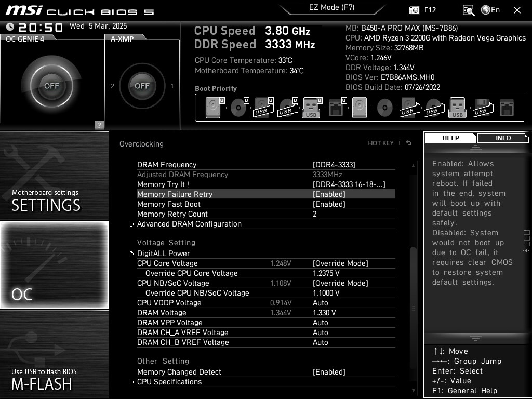Select the UEFI USB hard disk boot icon

263,108
